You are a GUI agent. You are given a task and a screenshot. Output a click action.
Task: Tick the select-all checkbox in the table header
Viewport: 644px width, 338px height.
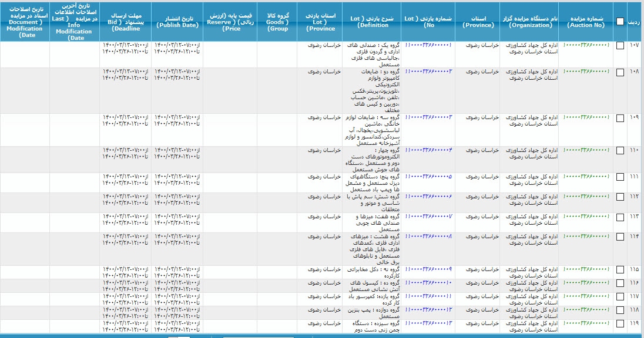[x=620, y=22]
